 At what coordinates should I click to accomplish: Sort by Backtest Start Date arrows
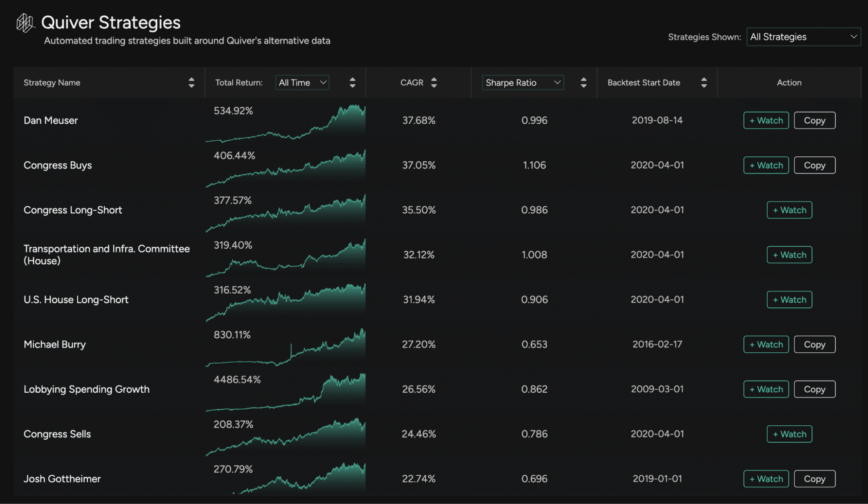[x=703, y=83]
